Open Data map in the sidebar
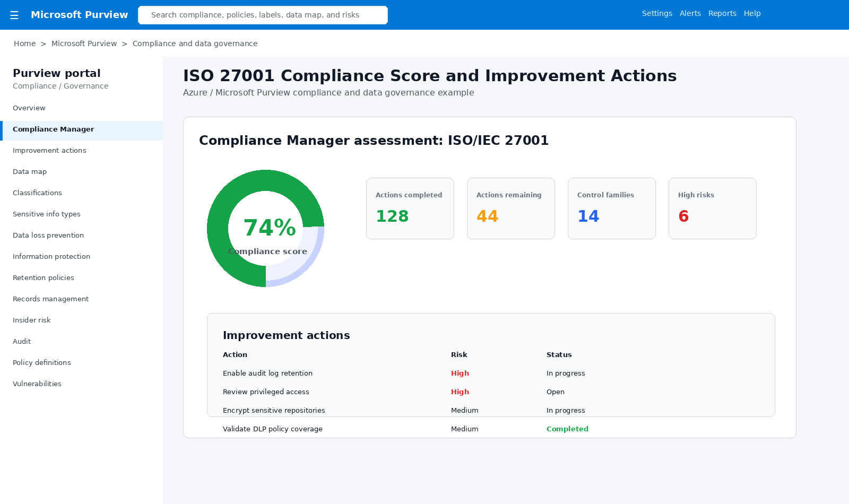The width and height of the screenshot is (849, 504). 81,172
